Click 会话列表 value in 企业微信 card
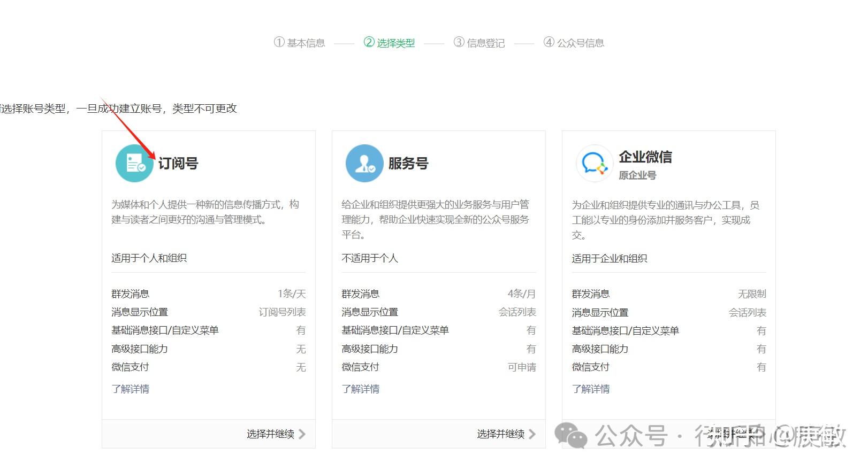This screenshot has height=471, width=868. 748,312
